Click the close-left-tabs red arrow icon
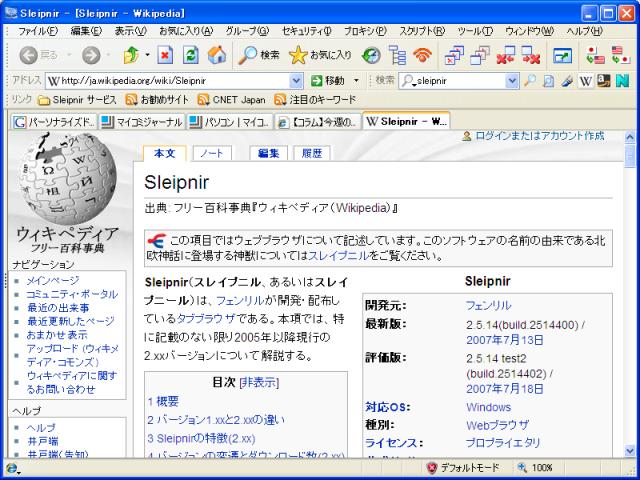The width and height of the screenshot is (640, 480). [x=506, y=55]
